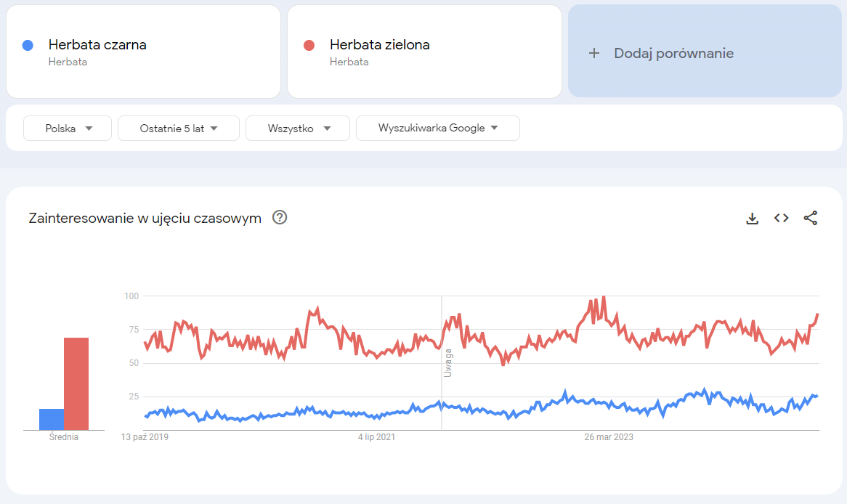Click the Herbata subtitle under Herbata czarna
The image size is (847, 504).
point(67,62)
